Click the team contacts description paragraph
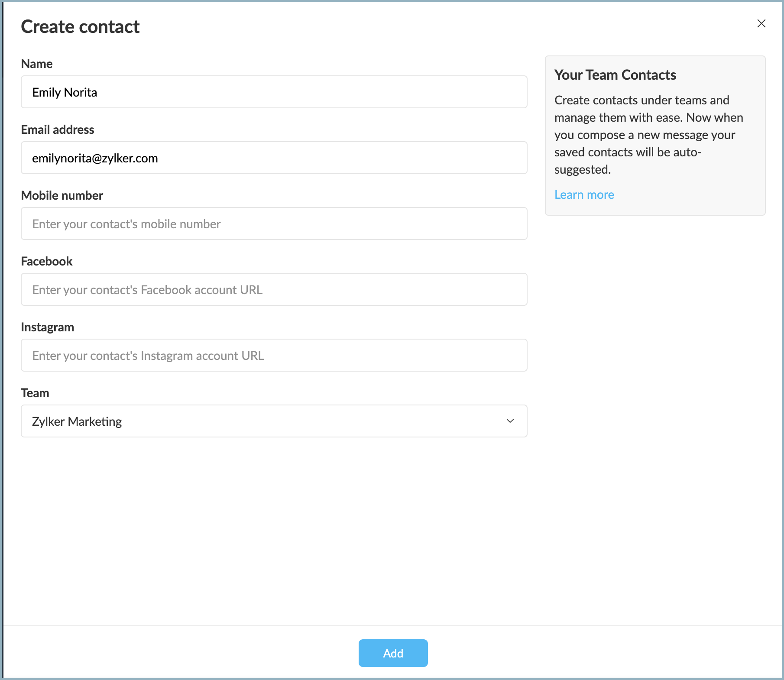Screen dimensions: 784x680 (648, 135)
